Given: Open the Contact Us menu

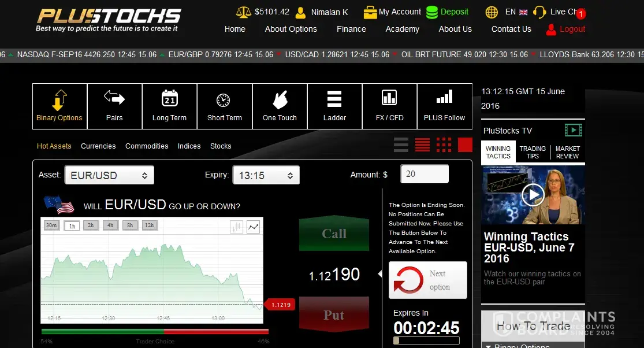Looking at the screenshot, I should click(511, 29).
